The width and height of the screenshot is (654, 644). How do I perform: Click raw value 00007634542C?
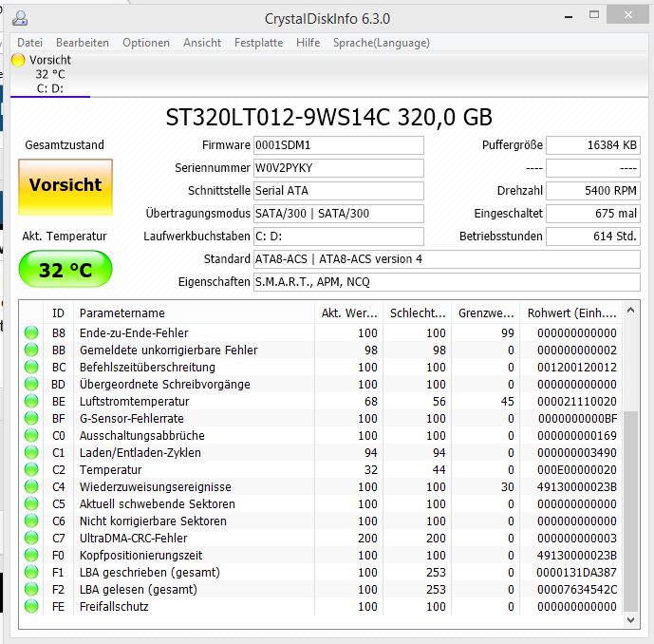(x=577, y=590)
